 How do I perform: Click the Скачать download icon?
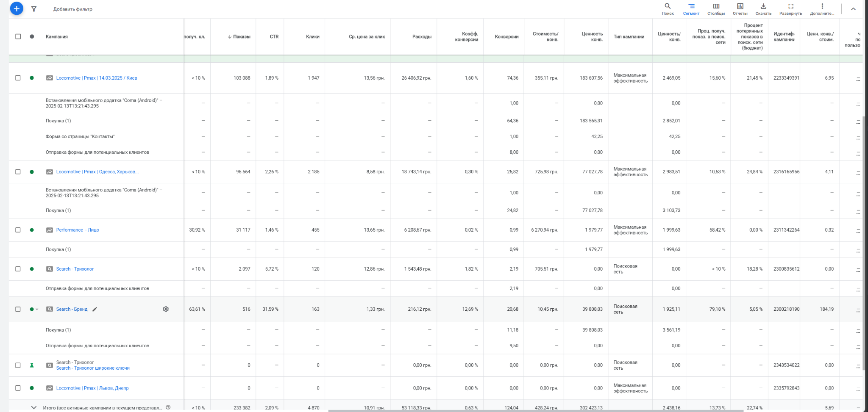[x=763, y=8]
